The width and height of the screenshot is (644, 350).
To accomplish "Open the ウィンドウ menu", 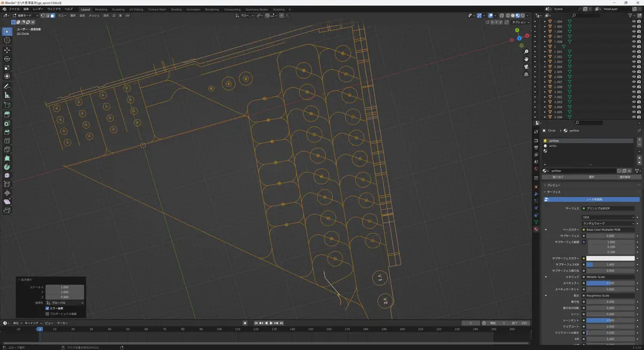I will click(x=54, y=9).
